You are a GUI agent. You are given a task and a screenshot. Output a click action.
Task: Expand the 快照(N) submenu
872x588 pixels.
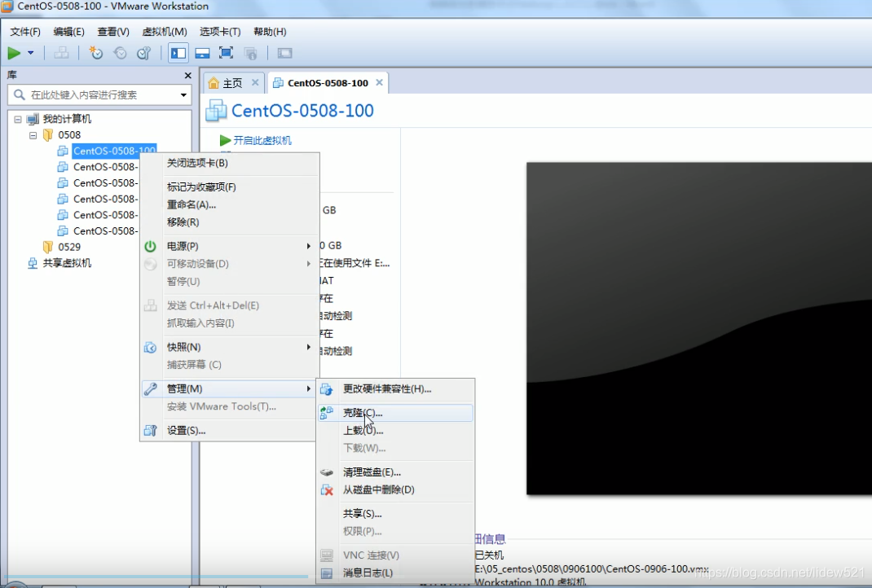230,347
